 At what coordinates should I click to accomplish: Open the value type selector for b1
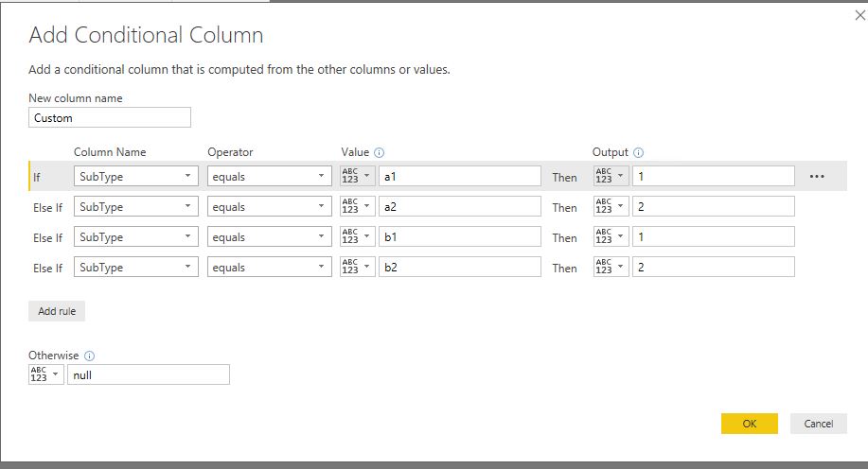click(x=358, y=236)
